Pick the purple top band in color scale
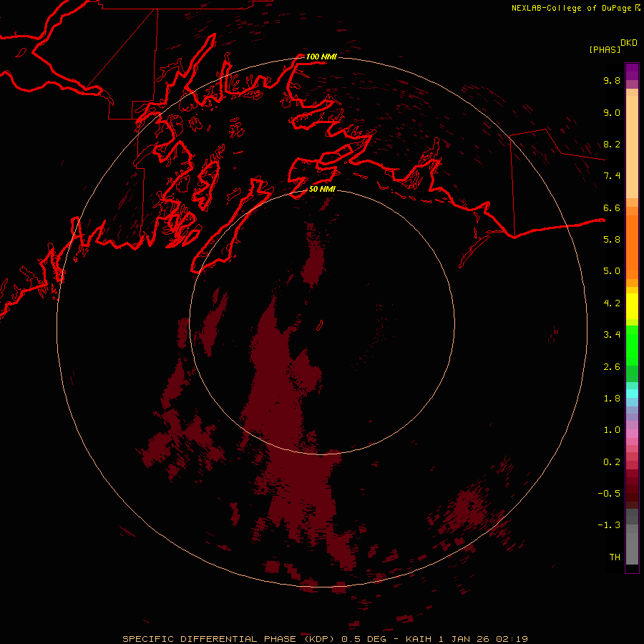Screen dimensions: 644x644 [x=632, y=72]
